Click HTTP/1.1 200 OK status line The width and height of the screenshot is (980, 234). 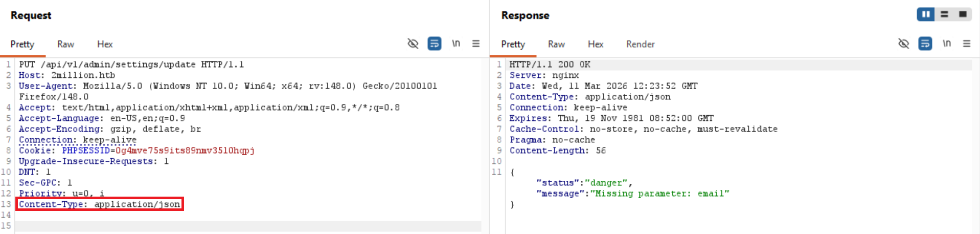tap(550, 65)
